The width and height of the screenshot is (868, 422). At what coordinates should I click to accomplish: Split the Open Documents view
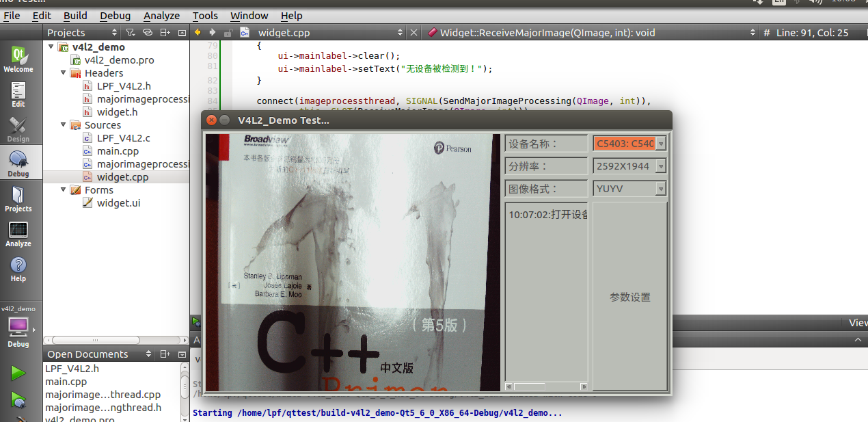click(x=164, y=354)
